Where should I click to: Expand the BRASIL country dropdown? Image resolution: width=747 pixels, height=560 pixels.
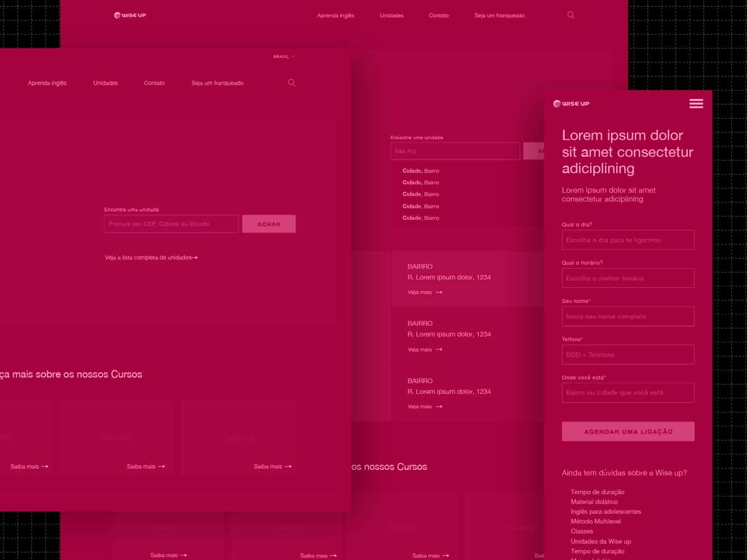point(284,57)
